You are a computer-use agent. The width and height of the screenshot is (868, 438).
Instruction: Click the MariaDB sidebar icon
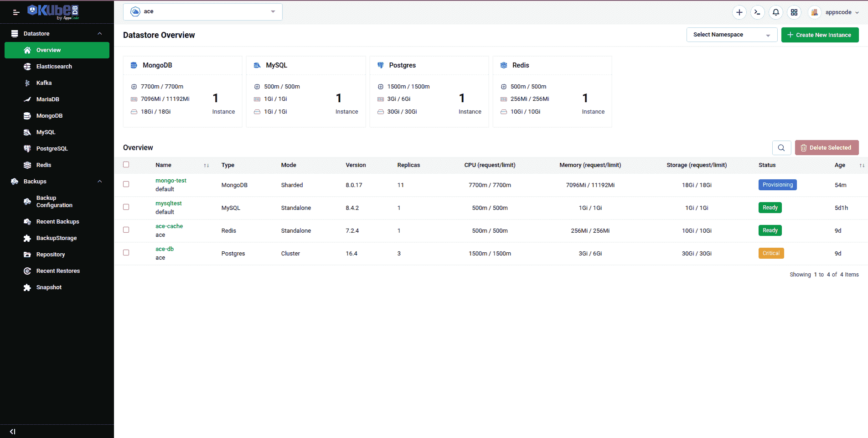[27, 99]
